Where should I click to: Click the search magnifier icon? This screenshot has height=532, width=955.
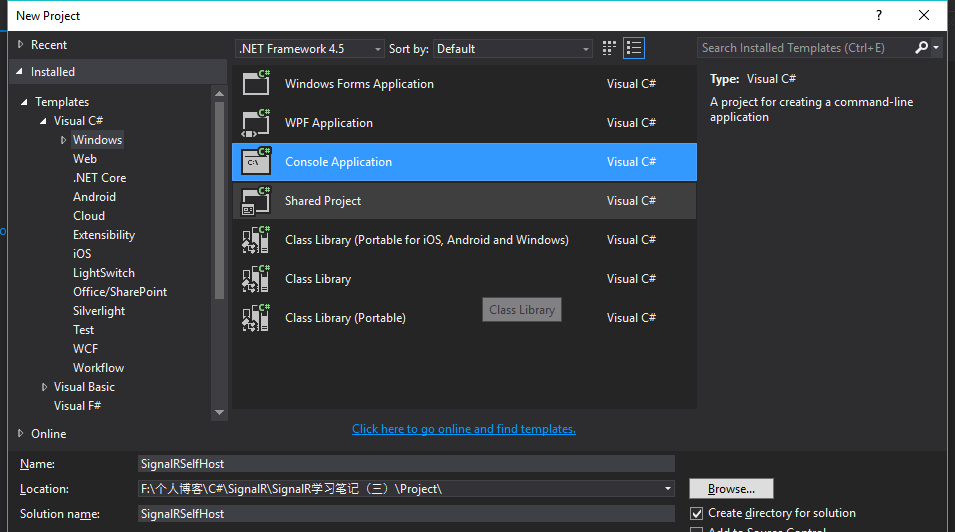coord(922,48)
